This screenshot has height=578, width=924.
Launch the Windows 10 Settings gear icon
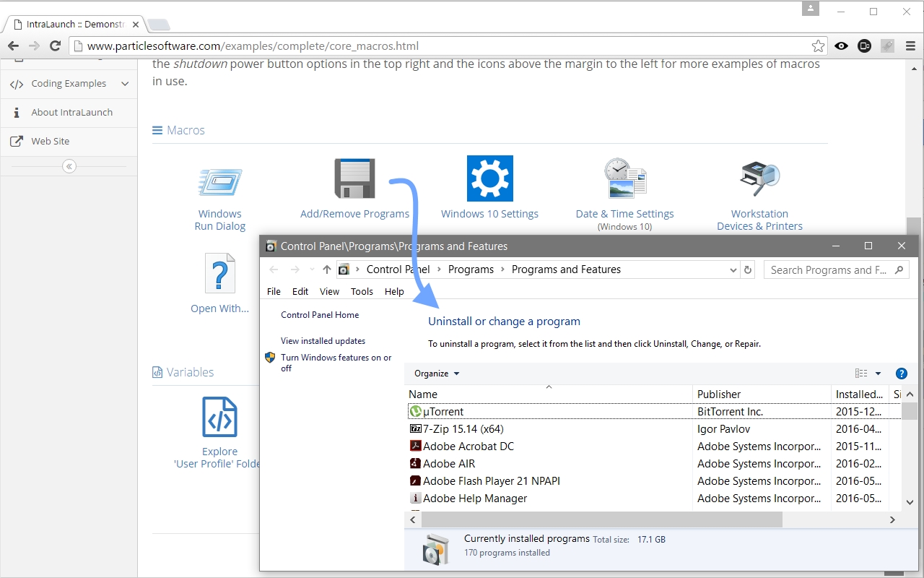click(489, 178)
